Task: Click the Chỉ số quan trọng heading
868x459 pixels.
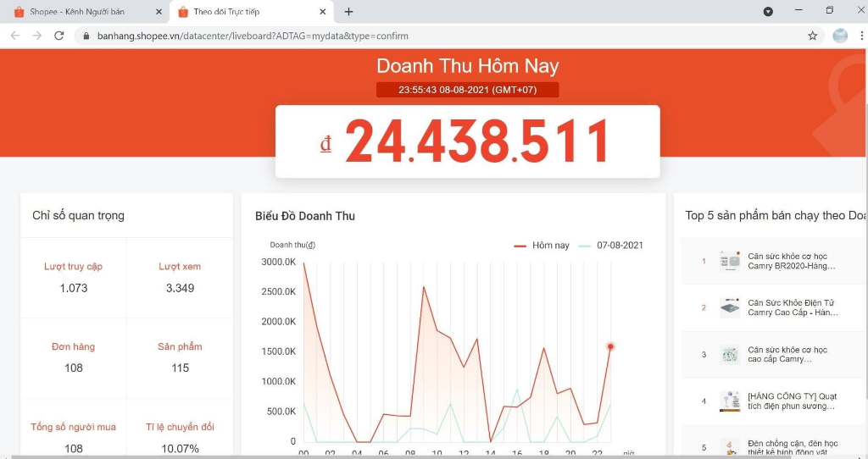Action: [x=78, y=216]
